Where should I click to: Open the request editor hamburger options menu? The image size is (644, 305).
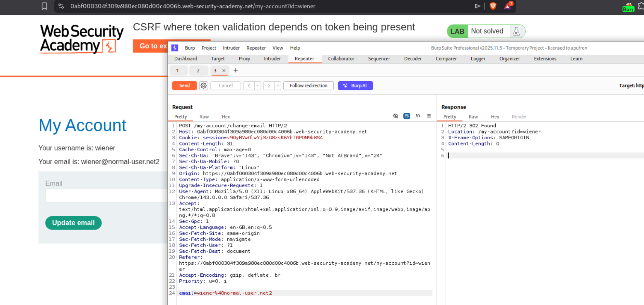(429, 116)
